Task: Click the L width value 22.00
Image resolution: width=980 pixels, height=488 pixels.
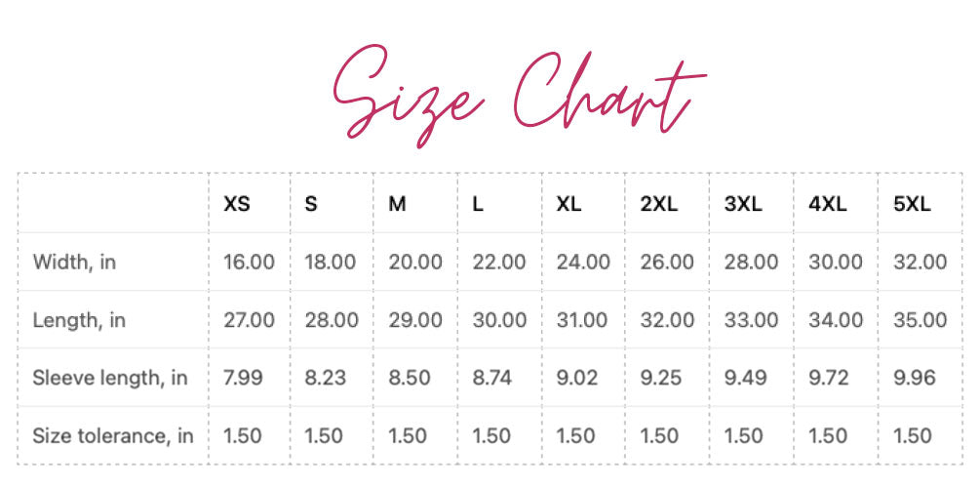Action: pyautogui.click(x=498, y=262)
